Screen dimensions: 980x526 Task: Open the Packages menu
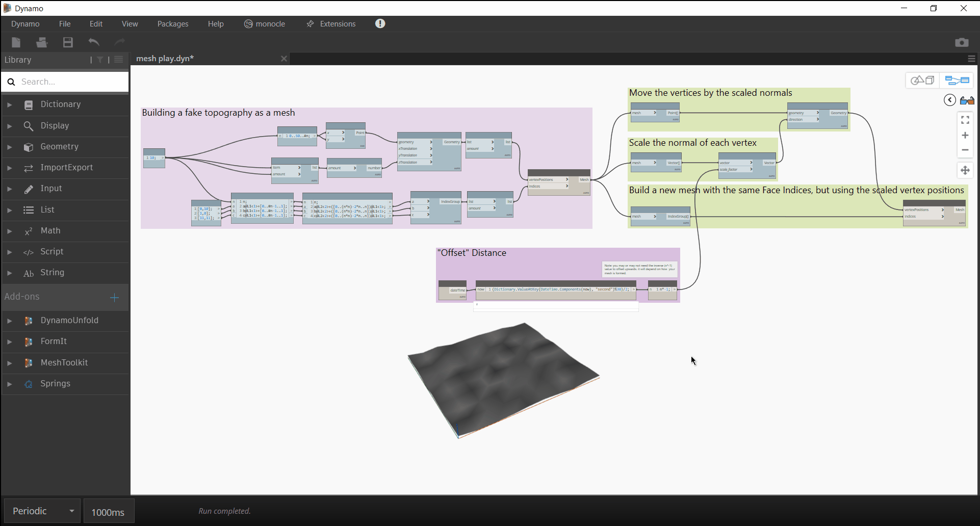(x=173, y=24)
